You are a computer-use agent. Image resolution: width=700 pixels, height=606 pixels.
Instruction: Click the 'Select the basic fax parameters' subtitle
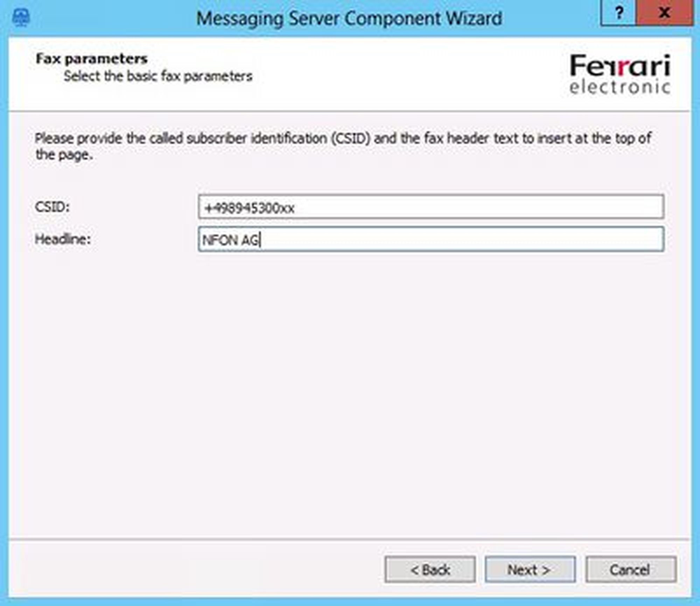point(158,76)
